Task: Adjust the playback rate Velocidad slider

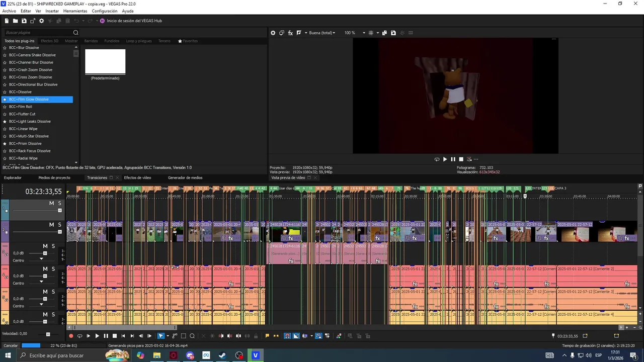Action: [x=48, y=334]
